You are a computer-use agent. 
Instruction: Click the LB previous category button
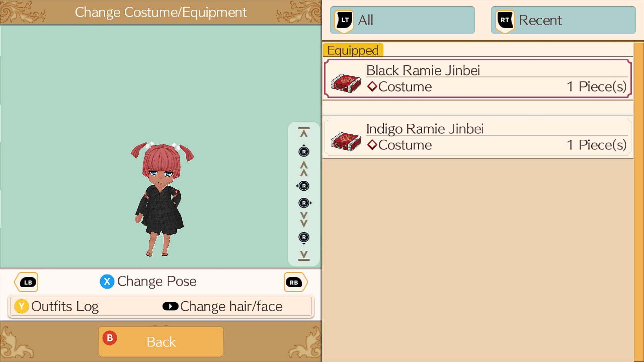pos(26,282)
